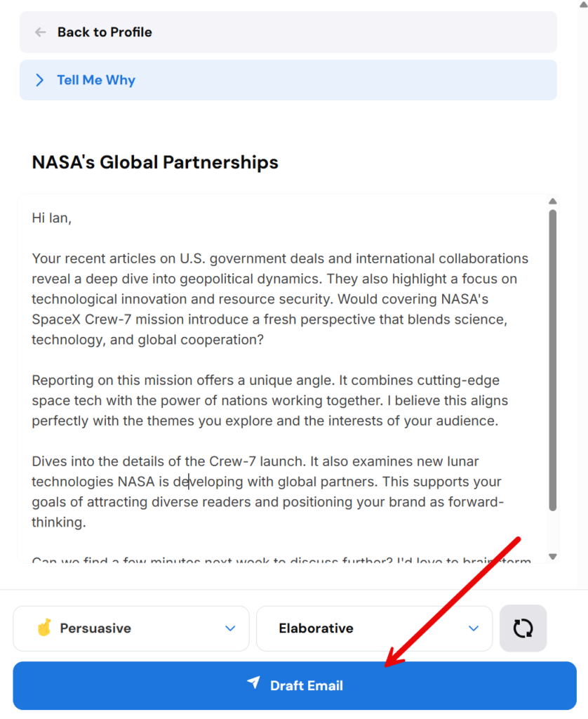Image resolution: width=588 pixels, height=719 pixels.
Task: Click the Tell Me Why label
Action: [96, 80]
